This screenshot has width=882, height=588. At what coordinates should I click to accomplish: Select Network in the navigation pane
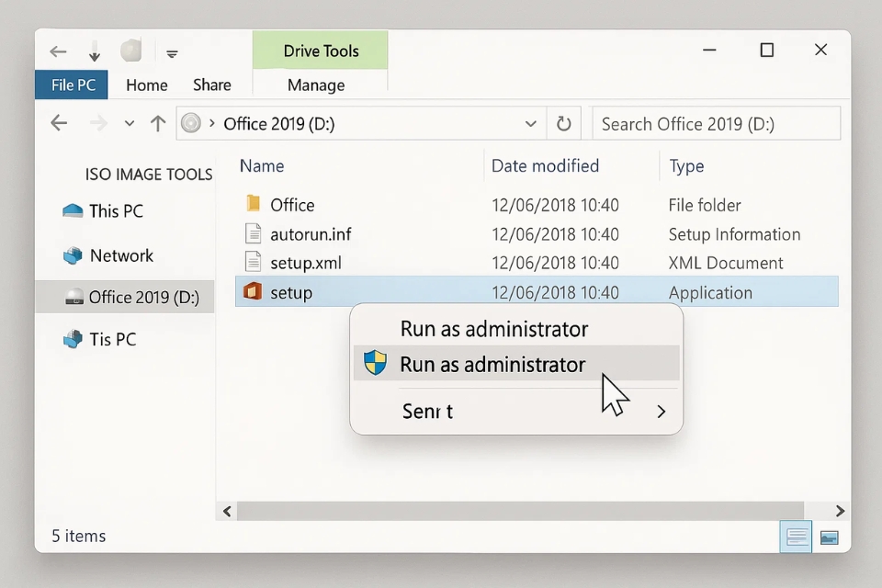point(121,255)
